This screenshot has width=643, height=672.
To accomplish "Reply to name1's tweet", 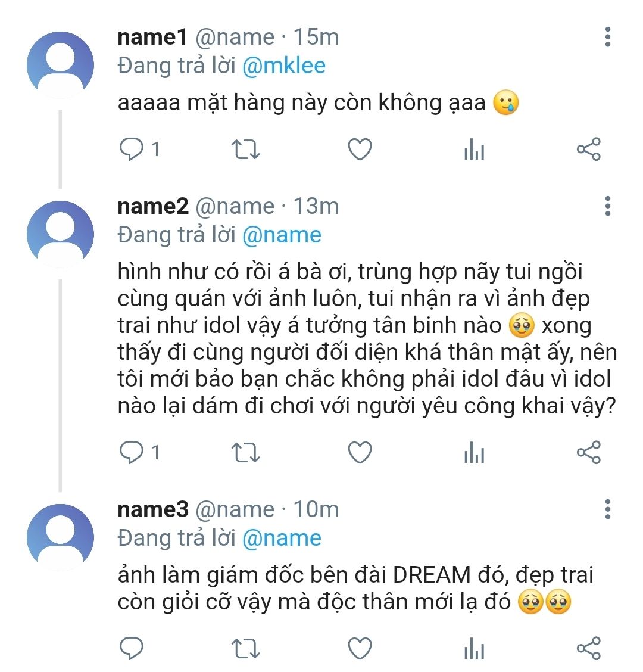I will tap(132, 150).
